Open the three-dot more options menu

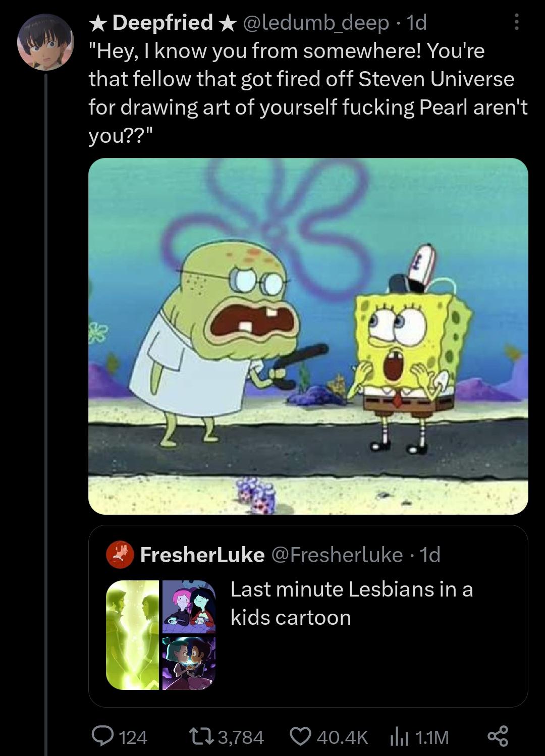[516, 23]
